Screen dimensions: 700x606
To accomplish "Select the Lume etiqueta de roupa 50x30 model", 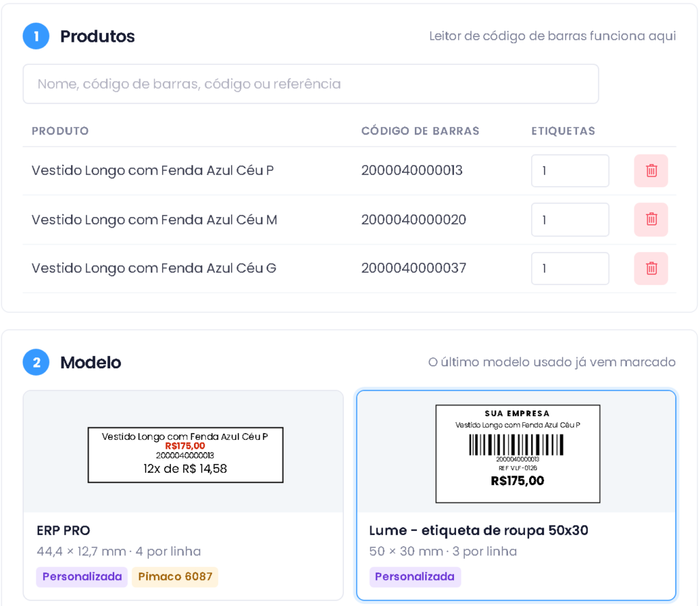I will [x=517, y=495].
